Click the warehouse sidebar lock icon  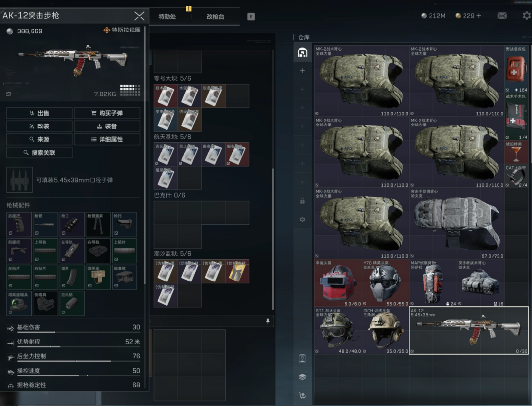[302, 201]
